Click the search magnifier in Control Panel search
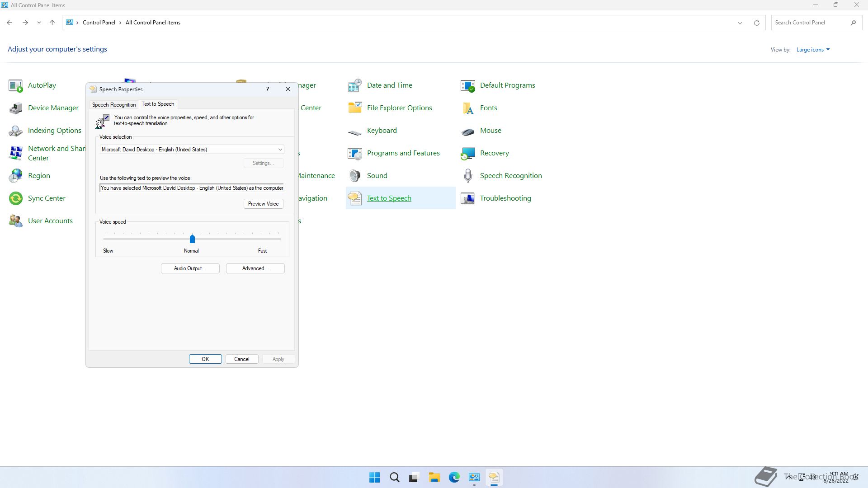This screenshot has width=868, height=488. tap(853, 23)
